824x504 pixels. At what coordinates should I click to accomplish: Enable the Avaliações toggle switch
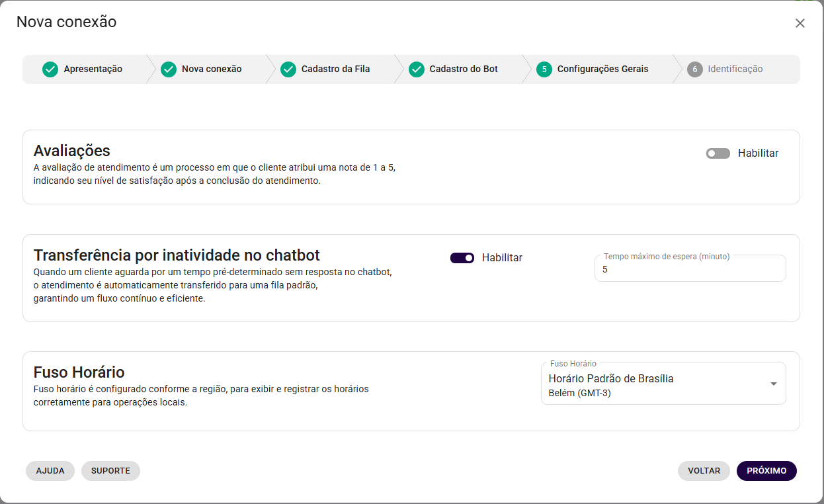coord(718,153)
